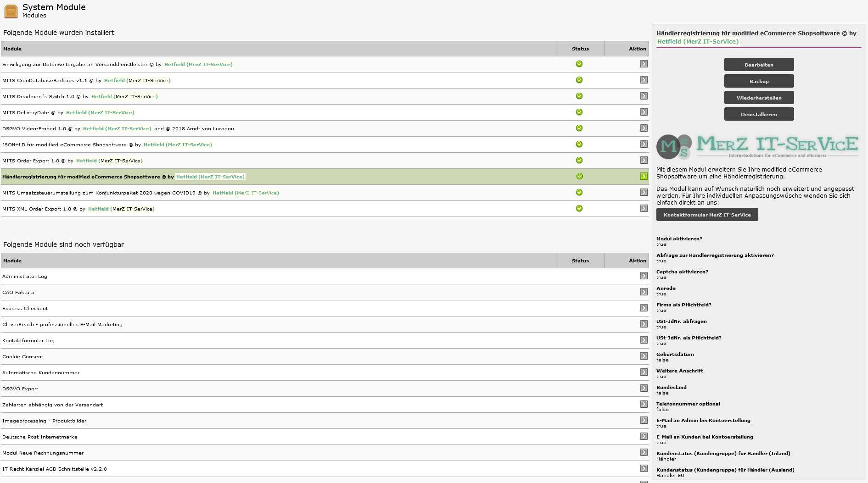Click the green status icon of Händlerregistrierung row
The height and width of the screenshot is (483, 868).
579,176
